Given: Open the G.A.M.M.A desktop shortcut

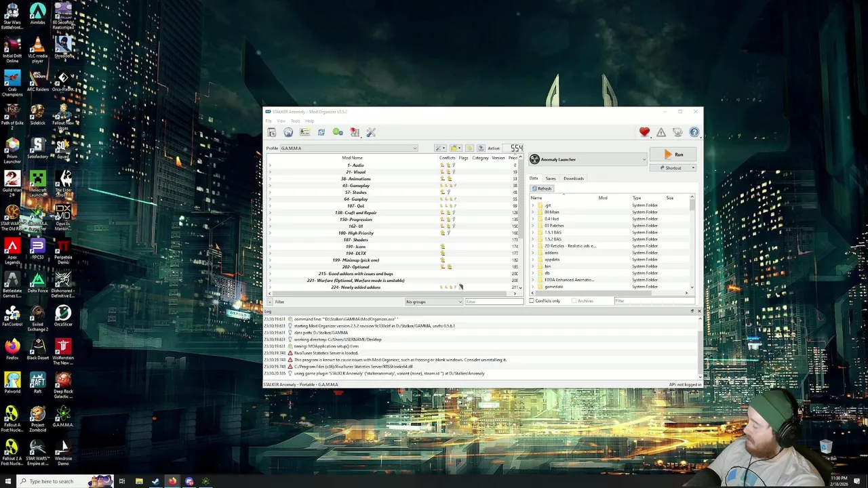Looking at the screenshot, I should click(63, 416).
